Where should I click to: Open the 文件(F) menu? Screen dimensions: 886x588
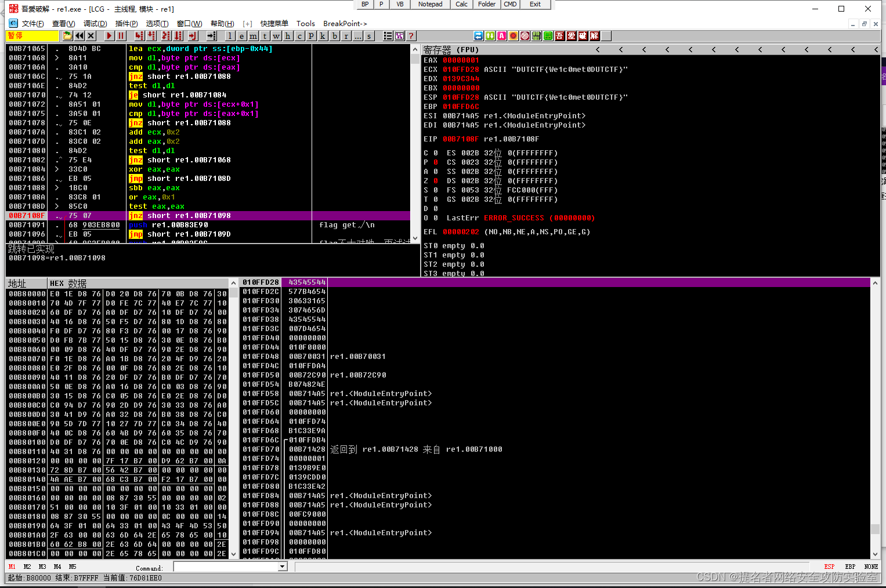tap(32, 24)
